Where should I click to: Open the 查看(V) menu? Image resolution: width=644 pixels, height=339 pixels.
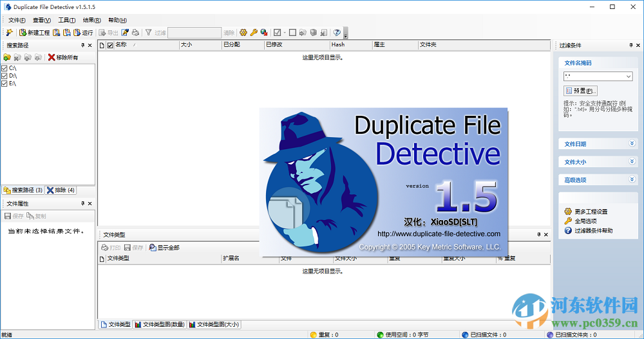41,20
